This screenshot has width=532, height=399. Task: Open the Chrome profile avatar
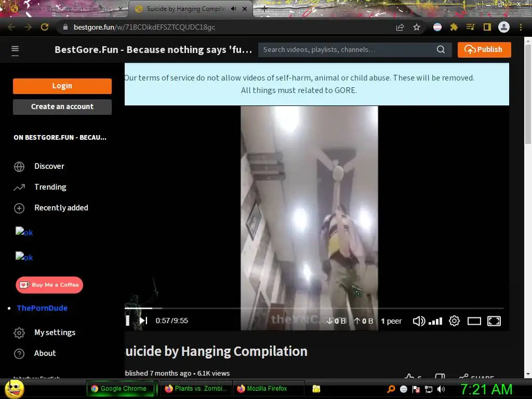tap(504, 27)
